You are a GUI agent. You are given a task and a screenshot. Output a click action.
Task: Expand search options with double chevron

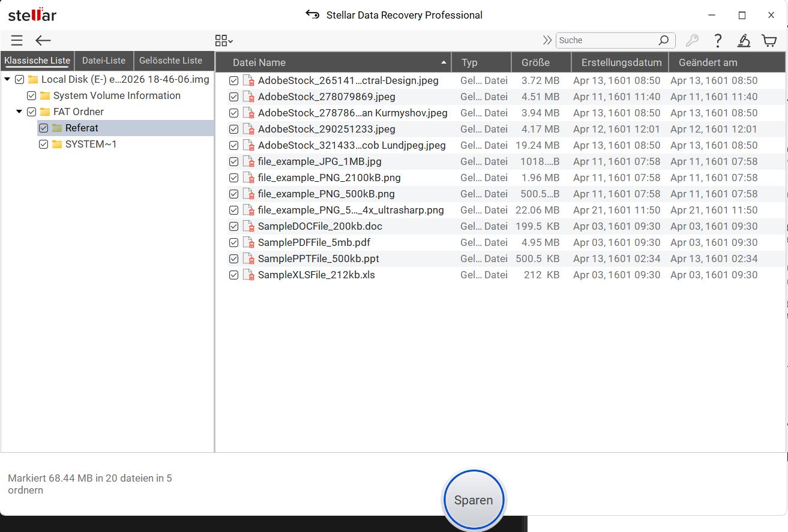547,40
